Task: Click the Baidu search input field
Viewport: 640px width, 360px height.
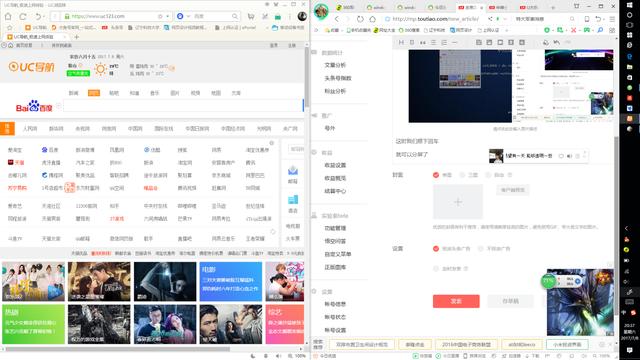Action: (183, 106)
